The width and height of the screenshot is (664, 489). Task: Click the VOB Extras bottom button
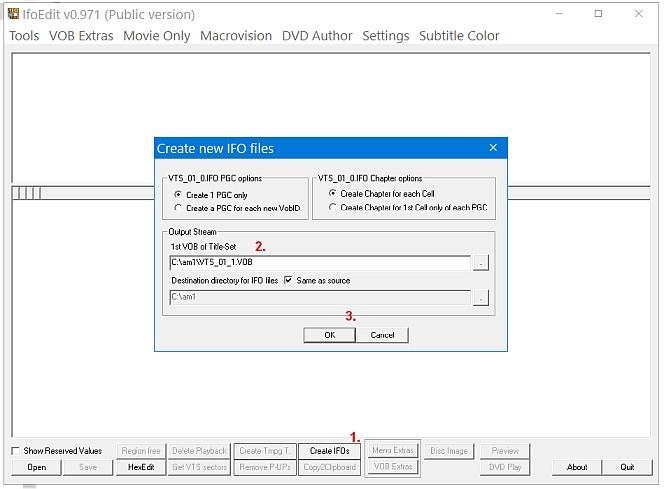click(x=393, y=467)
